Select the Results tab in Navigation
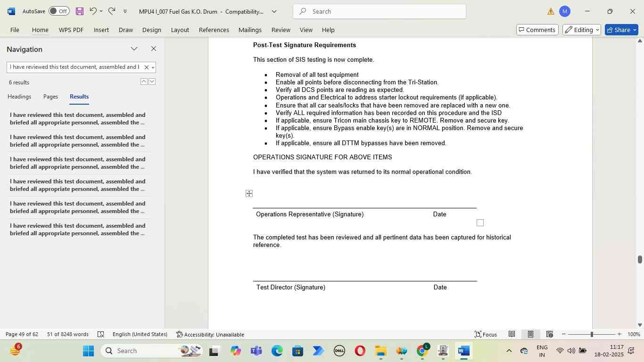 click(x=79, y=97)
